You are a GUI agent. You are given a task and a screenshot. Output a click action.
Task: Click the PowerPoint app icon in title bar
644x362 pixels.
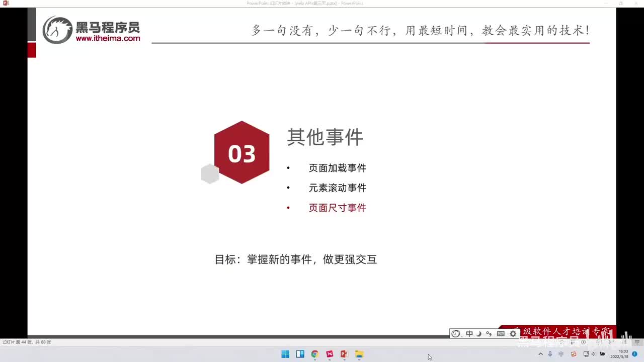tap(6, 3)
